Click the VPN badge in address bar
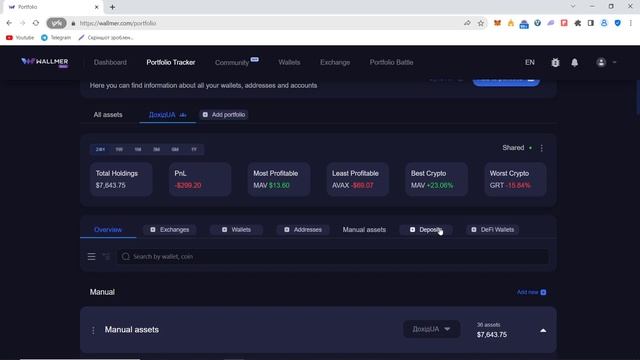The width and height of the screenshot is (640, 360). point(56,23)
